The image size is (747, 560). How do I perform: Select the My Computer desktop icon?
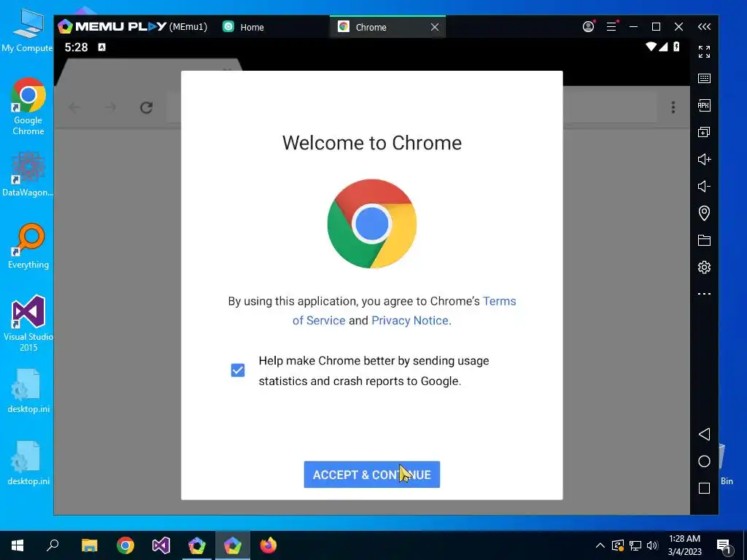click(x=27, y=31)
